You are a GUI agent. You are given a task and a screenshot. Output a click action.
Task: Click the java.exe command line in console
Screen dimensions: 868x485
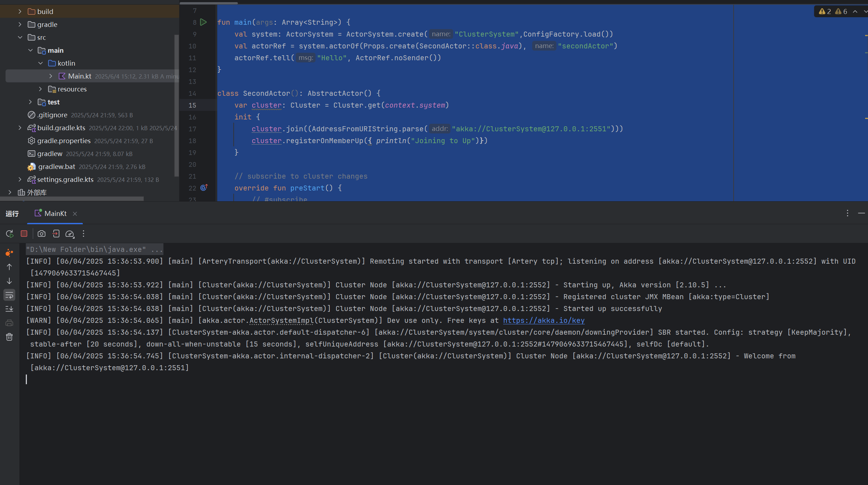point(95,249)
